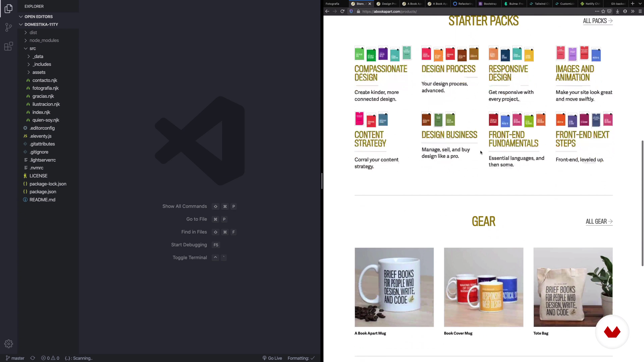
Task: List all tabs dropdown arrow
Action: coord(640,4)
